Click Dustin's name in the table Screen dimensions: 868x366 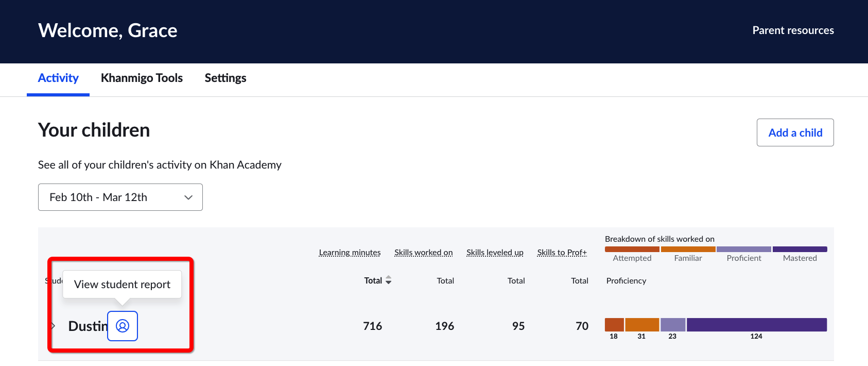click(88, 326)
